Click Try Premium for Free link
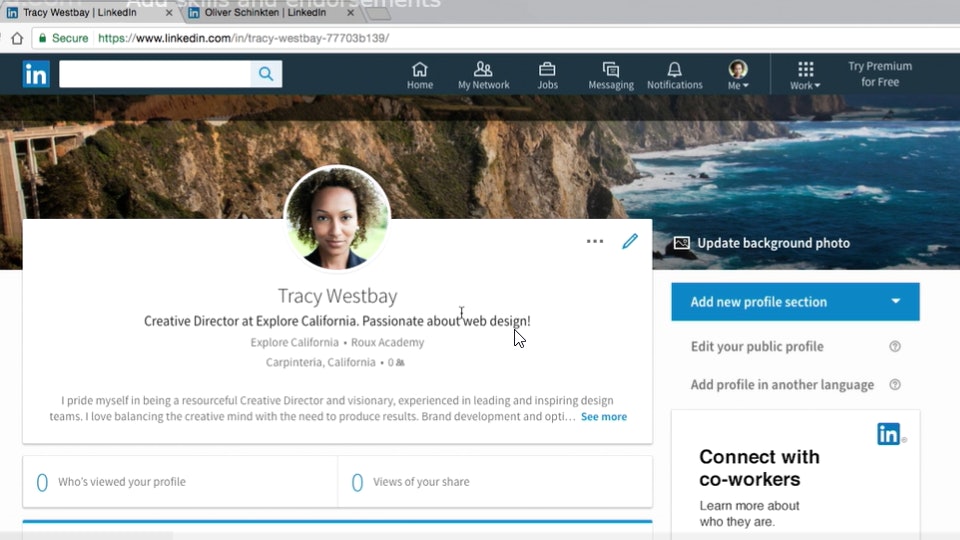 [x=880, y=74]
